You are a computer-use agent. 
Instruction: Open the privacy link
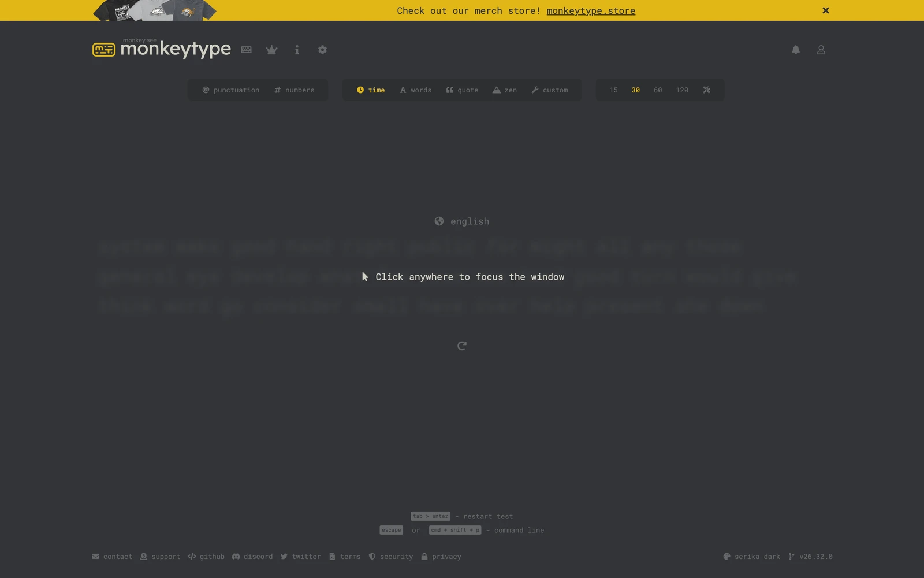point(441,557)
